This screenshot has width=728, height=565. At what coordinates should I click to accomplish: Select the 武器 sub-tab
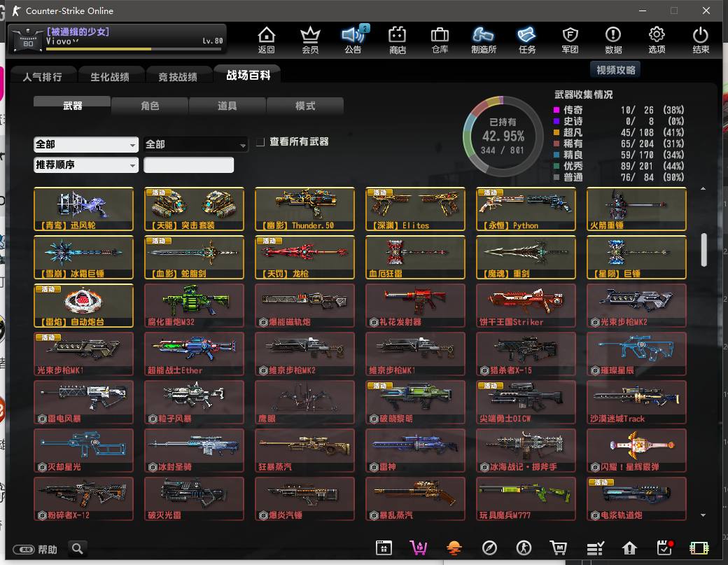72,106
